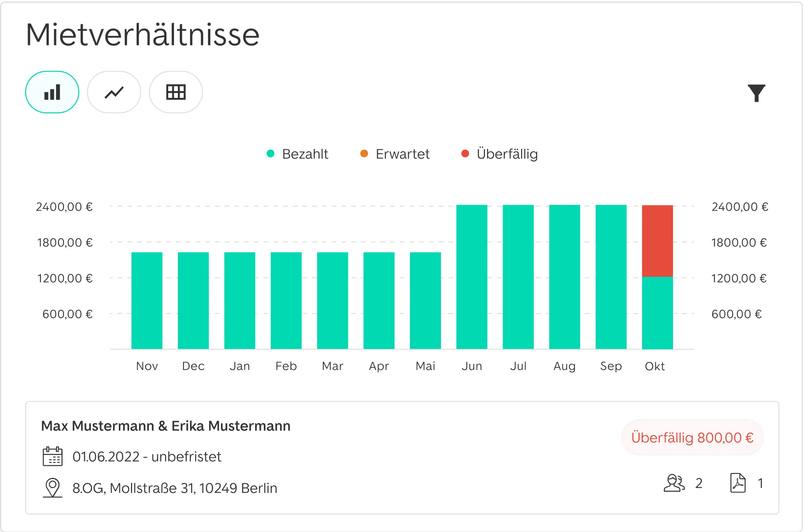Click the Überfällig 800,00 € badge

tap(692, 438)
